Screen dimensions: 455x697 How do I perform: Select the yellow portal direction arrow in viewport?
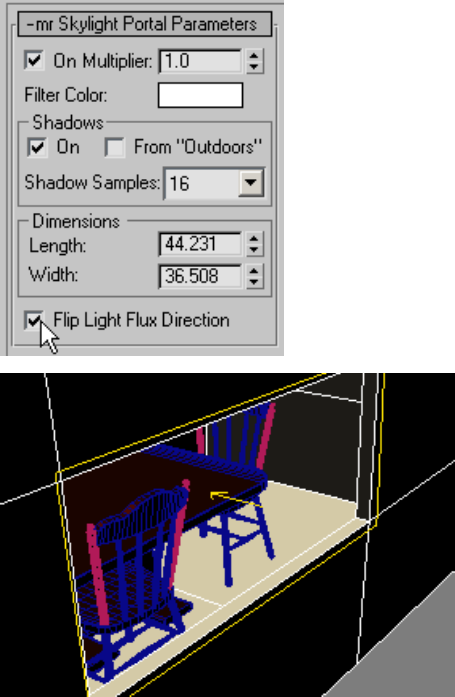(x=235, y=500)
